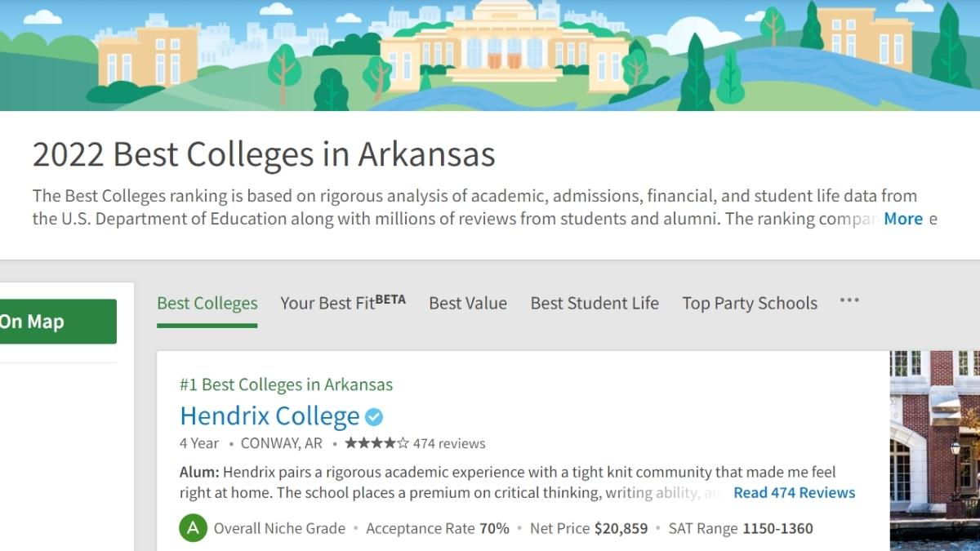This screenshot has height=551, width=980.
Task: Click the #1 Best Colleges in Arkansas label
Action: click(286, 384)
